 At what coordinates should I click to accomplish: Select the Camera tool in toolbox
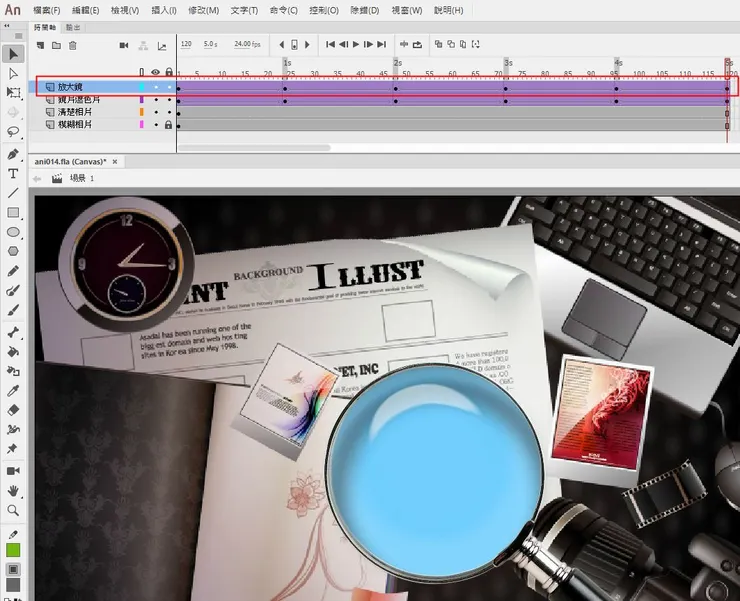point(13,471)
